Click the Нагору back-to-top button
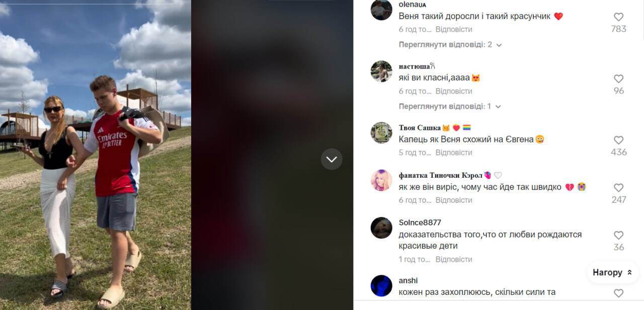Screen dimensions: 644x310 click(613, 272)
